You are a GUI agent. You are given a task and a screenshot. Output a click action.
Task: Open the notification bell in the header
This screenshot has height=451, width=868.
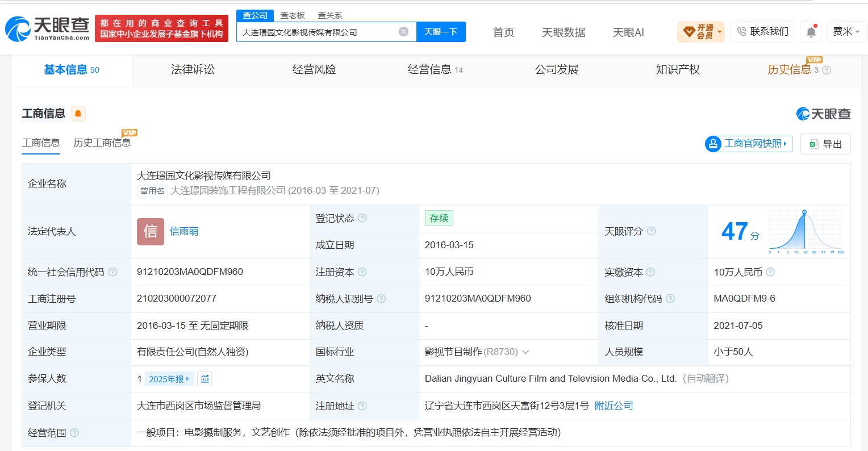(x=811, y=32)
